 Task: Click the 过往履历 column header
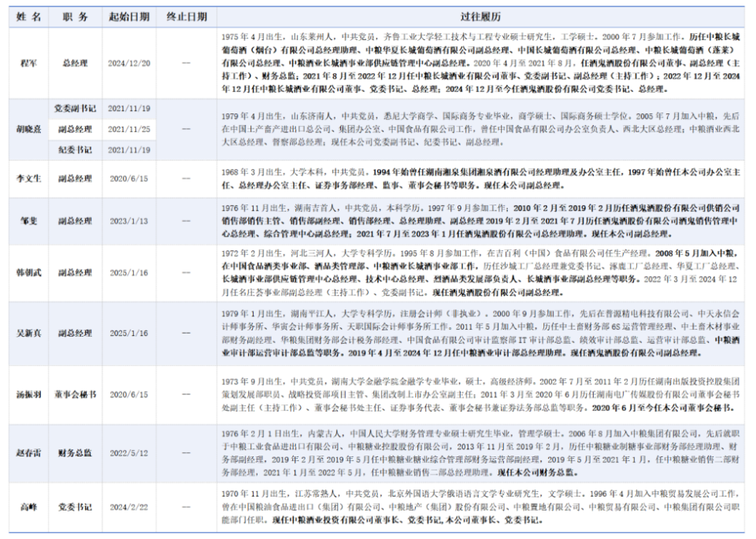coord(480,17)
